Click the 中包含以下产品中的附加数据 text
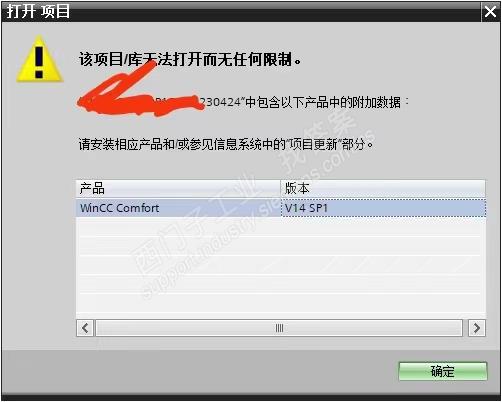Viewport: 502px width, 402px height. [x=322, y=102]
